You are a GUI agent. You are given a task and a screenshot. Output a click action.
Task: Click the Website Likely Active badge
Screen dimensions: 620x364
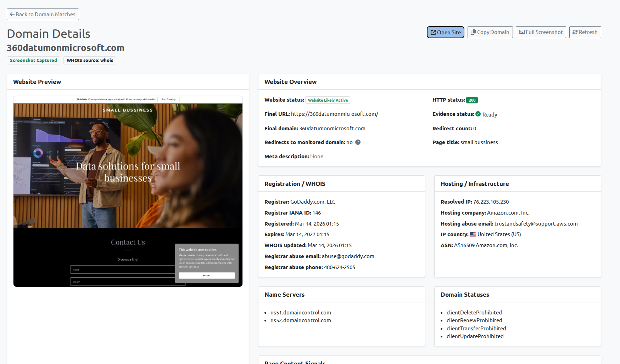click(328, 100)
